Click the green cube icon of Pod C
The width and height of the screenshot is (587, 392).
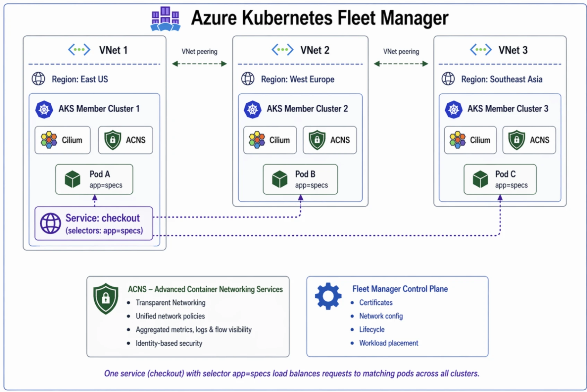click(480, 179)
